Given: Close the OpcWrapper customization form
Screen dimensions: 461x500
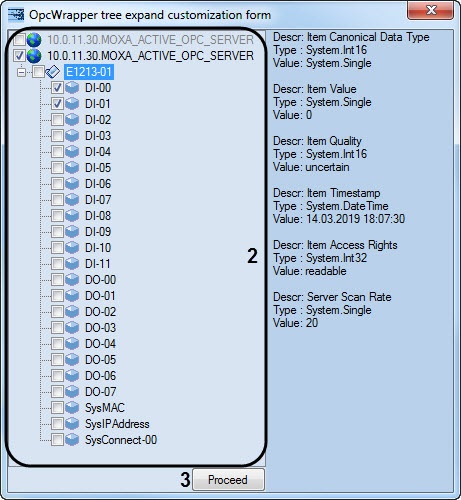Looking at the screenshot, I should click(430, 10).
